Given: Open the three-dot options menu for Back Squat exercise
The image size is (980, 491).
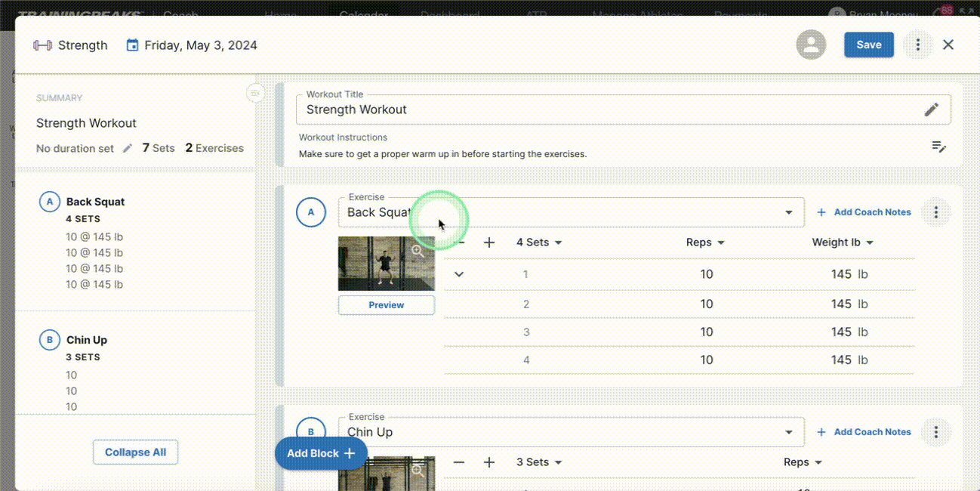Looking at the screenshot, I should [935, 212].
